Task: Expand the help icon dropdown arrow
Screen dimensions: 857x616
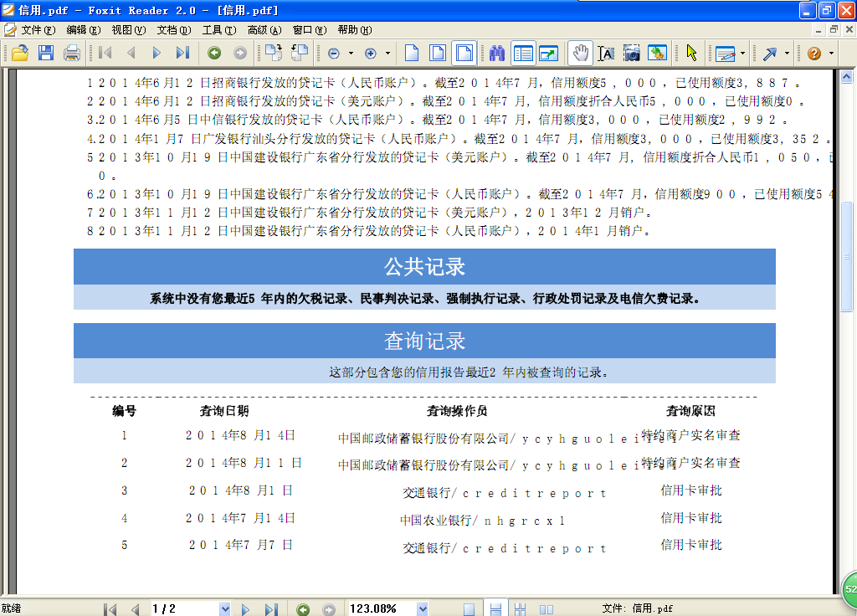Action: tap(831, 53)
